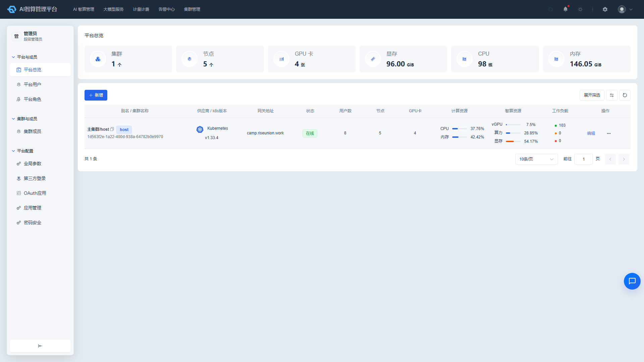Open the more actions ellipsis for host cluster
The image size is (644, 362).
[x=609, y=133]
